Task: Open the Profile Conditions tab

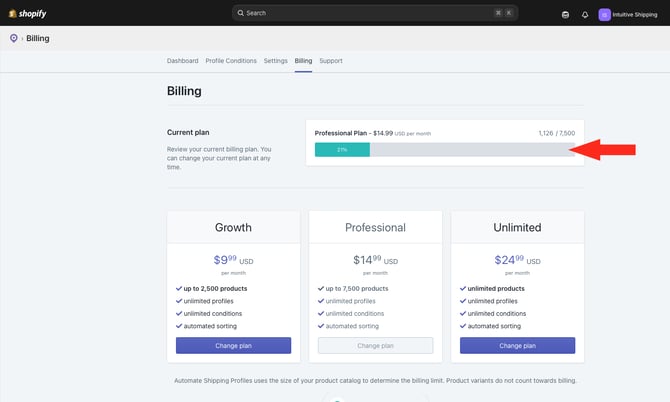Action: [x=231, y=61]
